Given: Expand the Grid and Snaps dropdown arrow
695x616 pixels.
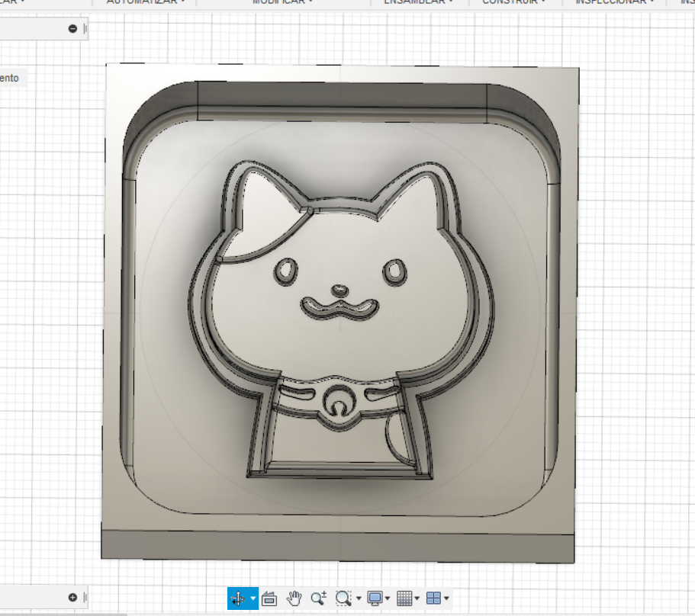Looking at the screenshot, I should coord(417,598).
